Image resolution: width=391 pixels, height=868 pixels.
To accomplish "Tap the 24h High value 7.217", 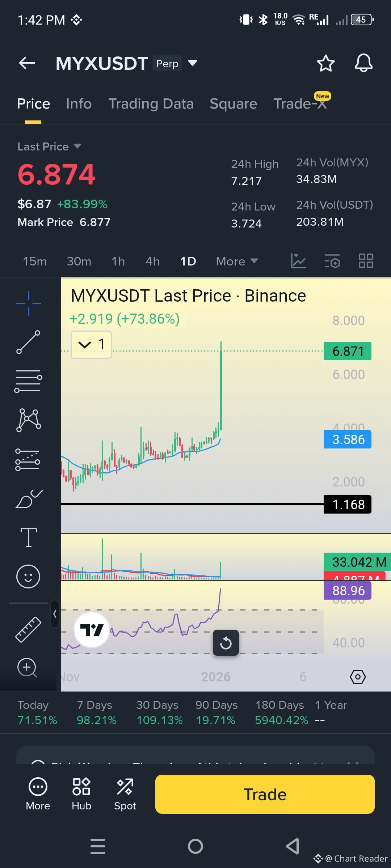I will coord(246,181).
